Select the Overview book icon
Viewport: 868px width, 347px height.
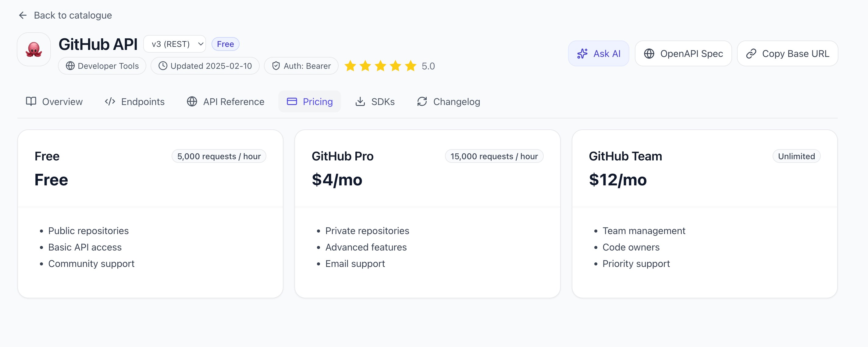(31, 102)
